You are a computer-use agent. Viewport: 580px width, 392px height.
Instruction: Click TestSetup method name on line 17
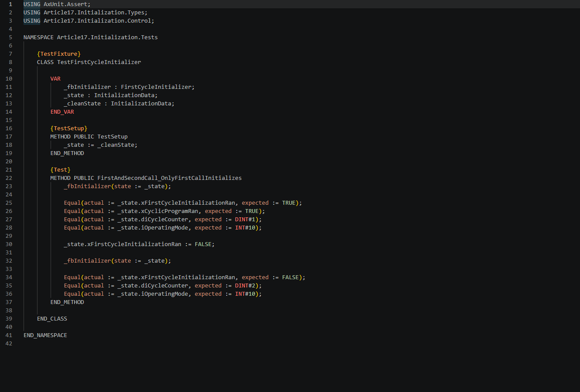[113, 137]
